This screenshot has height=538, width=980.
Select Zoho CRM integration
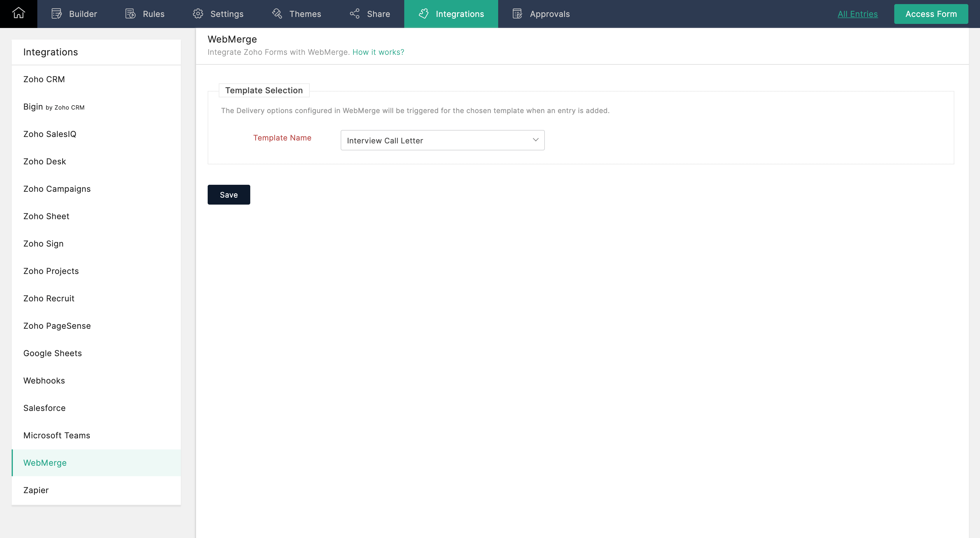[96, 79]
